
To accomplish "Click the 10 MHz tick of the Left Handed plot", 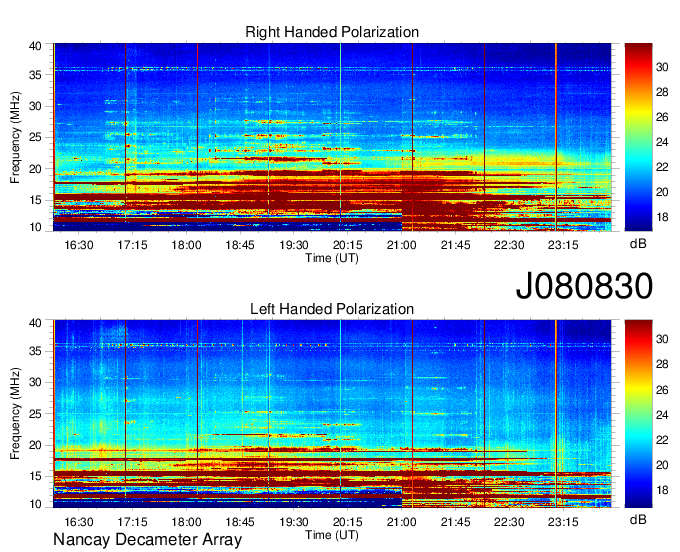I will point(35,504).
